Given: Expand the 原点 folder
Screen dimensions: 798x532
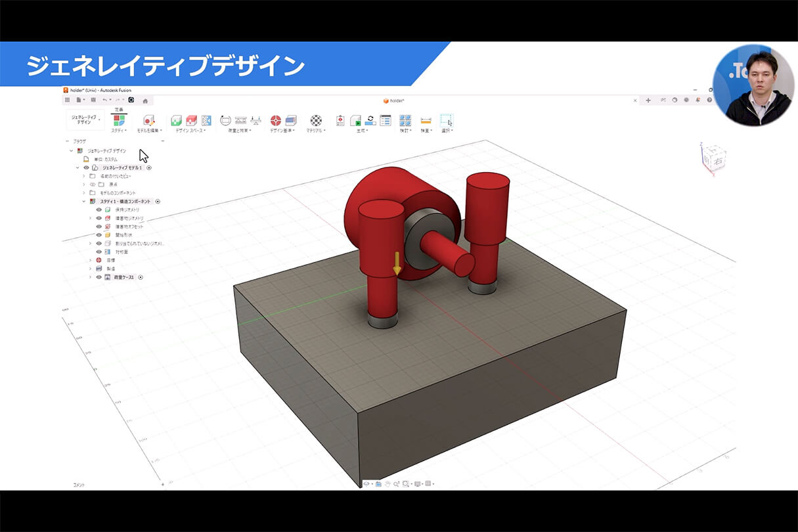Looking at the screenshot, I should tap(83, 185).
